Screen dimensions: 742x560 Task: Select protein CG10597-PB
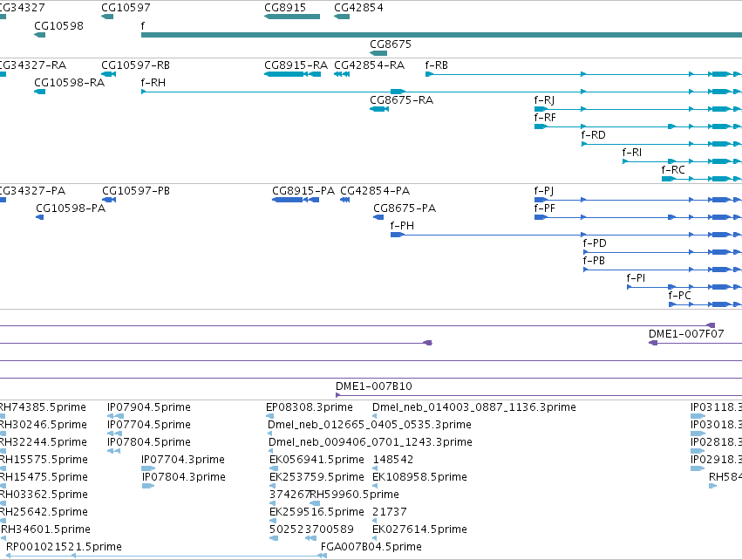point(136,191)
